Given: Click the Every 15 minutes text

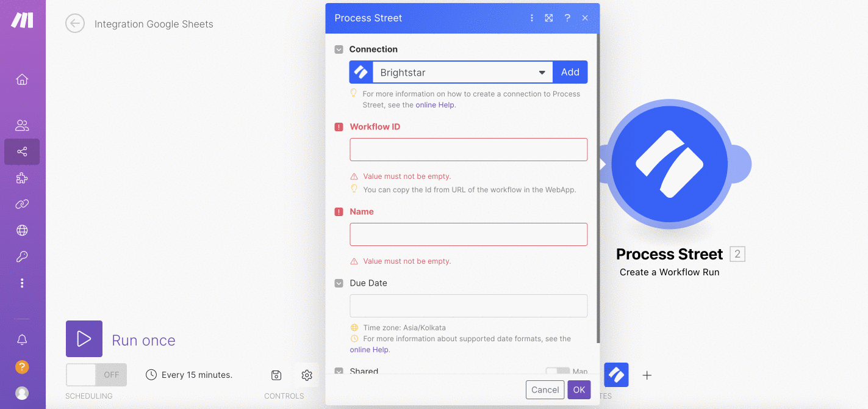Looking at the screenshot, I should [197, 375].
